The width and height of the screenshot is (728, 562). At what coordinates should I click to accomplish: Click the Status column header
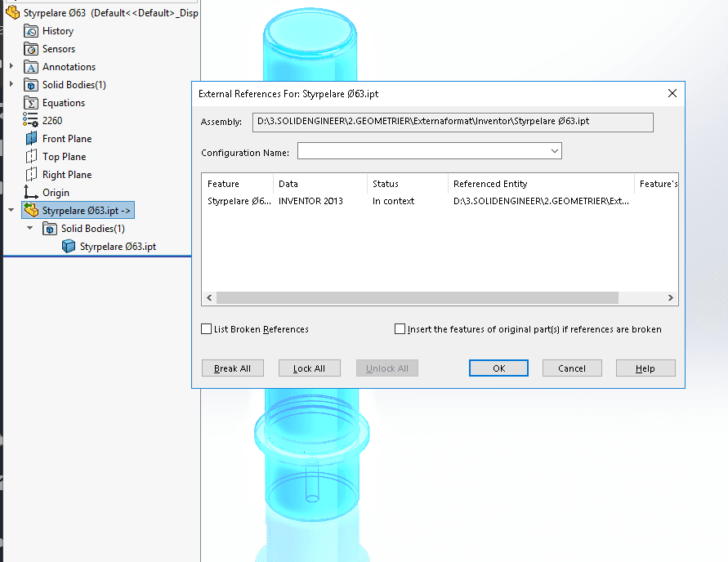(x=406, y=184)
